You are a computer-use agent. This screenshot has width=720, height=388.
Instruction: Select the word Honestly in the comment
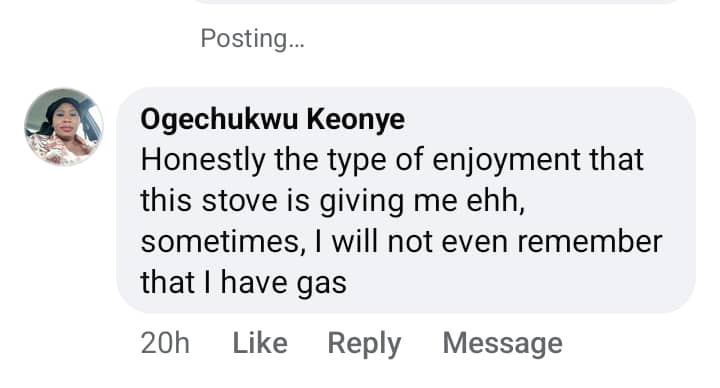pos(202,161)
